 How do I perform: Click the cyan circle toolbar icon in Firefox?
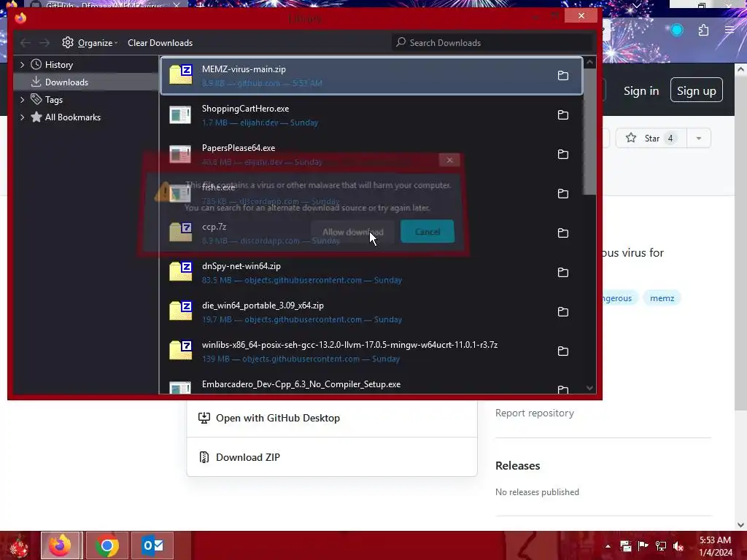(676, 31)
